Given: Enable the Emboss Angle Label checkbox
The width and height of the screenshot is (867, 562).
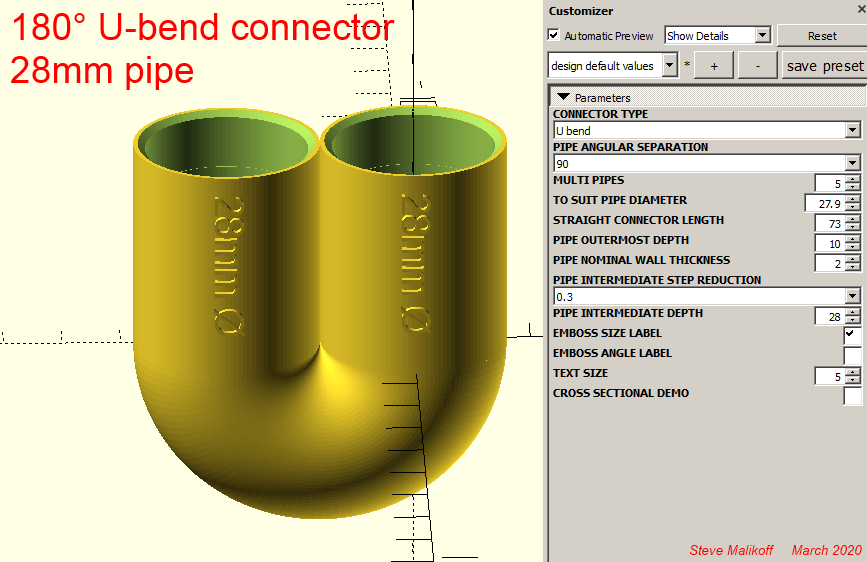Looking at the screenshot, I should 852,355.
